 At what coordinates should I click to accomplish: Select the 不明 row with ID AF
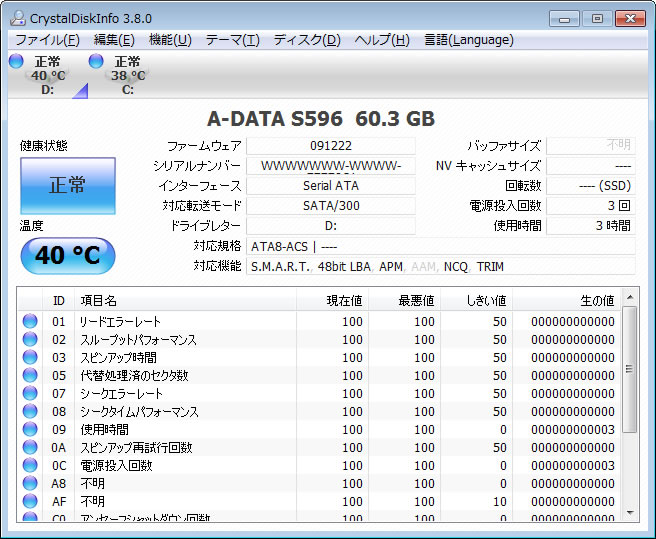point(320,501)
